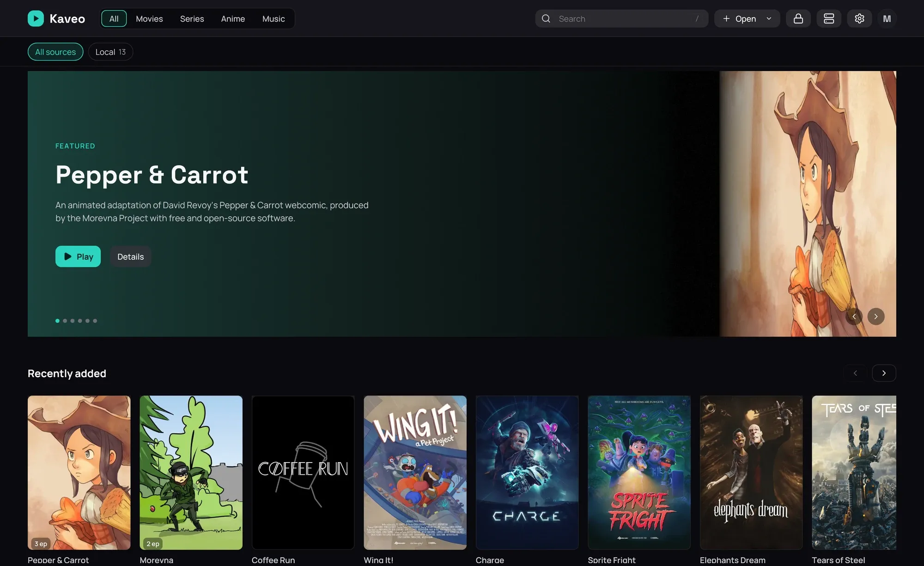This screenshot has width=924, height=566.
Task: Select the All category tab
Action: (x=114, y=18)
